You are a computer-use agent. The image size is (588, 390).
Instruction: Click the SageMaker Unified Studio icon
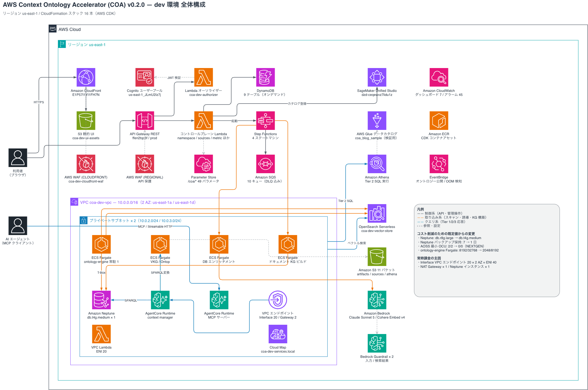pyautogui.click(x=377, y=77)
